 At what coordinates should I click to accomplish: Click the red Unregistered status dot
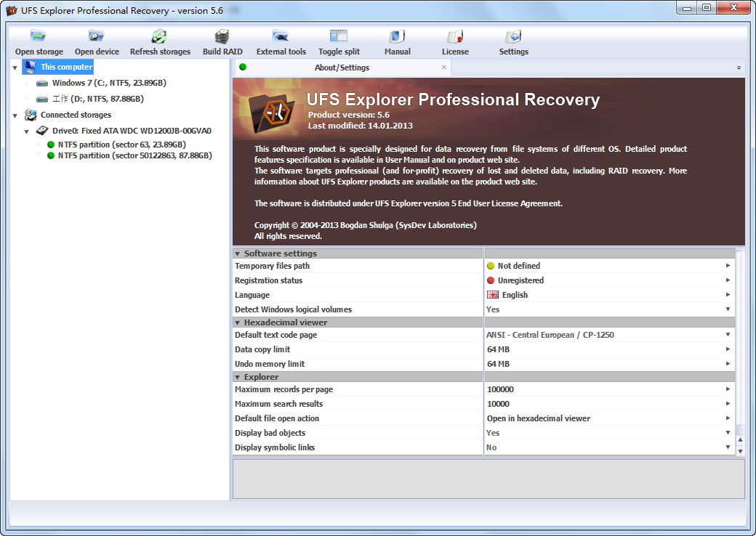click(491, 280)
